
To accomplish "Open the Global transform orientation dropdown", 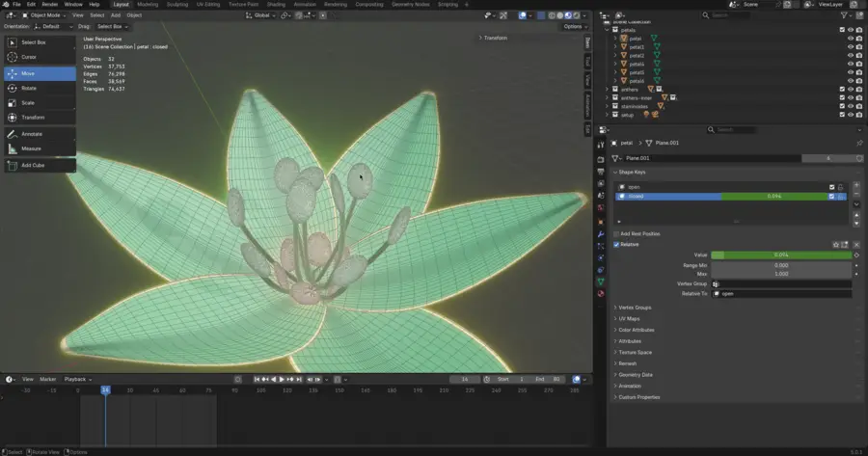I will (261, 15).
